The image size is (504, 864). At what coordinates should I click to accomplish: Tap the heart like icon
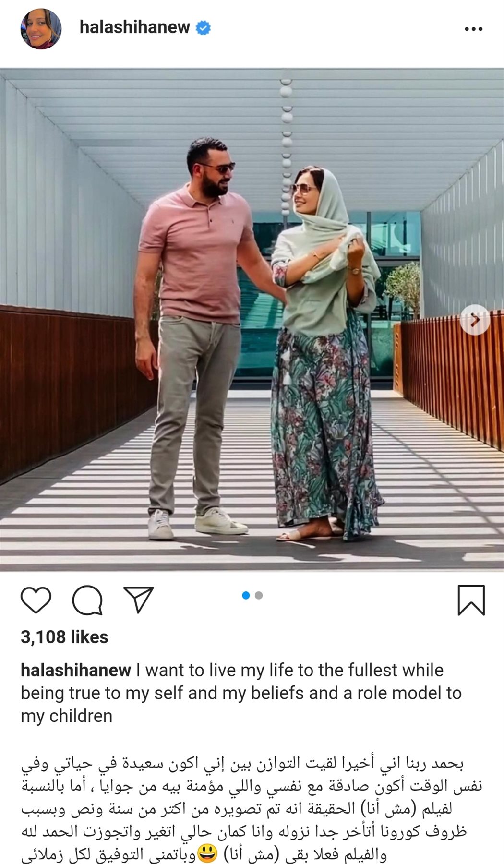[x=36, y=600]
